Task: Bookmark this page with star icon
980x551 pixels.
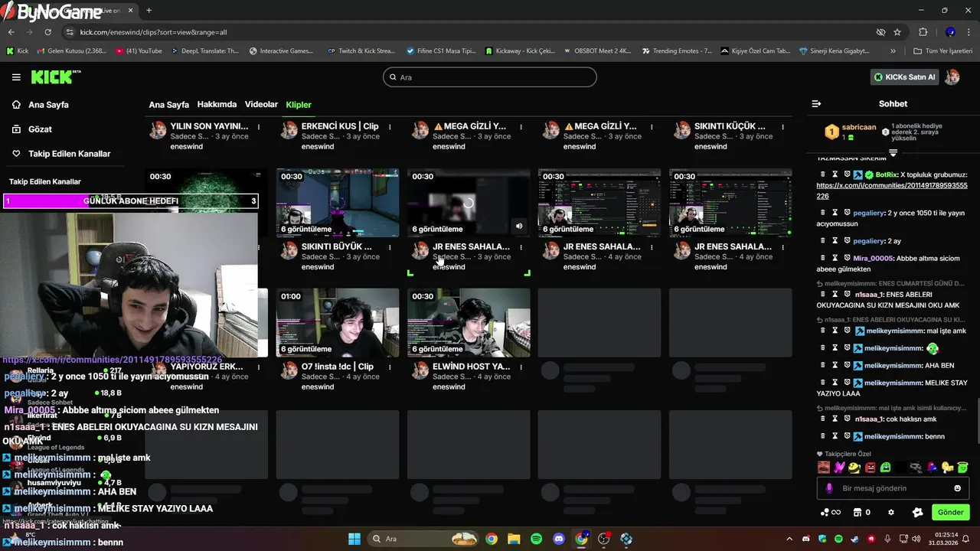Action: coord(897,32)
